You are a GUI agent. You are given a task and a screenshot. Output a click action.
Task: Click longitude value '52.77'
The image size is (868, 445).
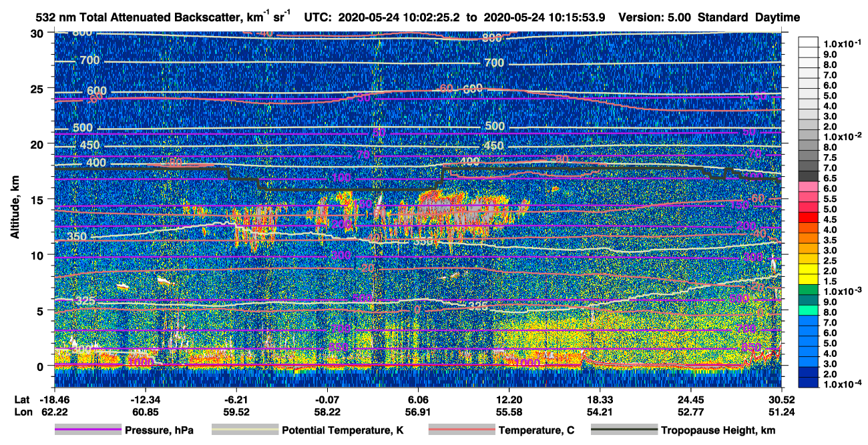691,412
